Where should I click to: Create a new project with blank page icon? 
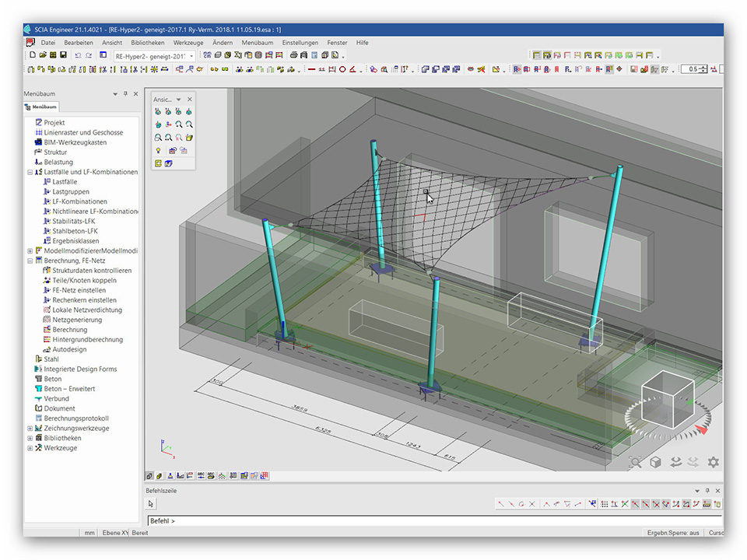[x=32, y=56]
